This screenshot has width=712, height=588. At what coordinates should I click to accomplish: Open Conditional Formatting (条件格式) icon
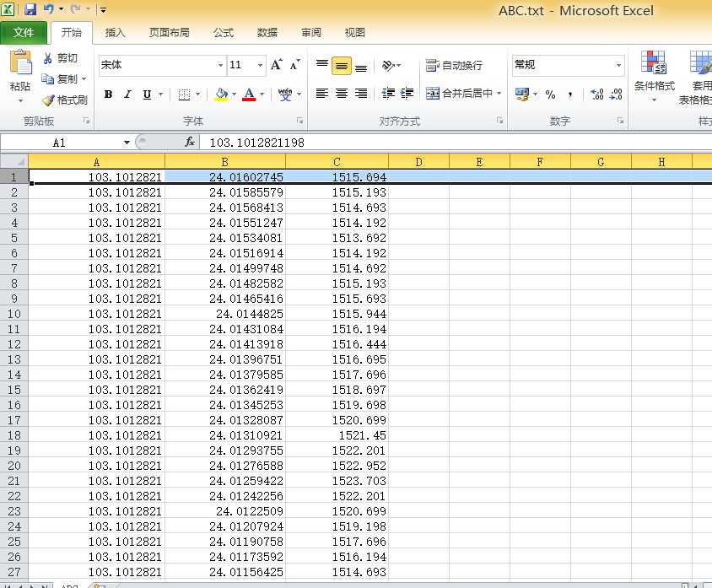coord(654,62)
